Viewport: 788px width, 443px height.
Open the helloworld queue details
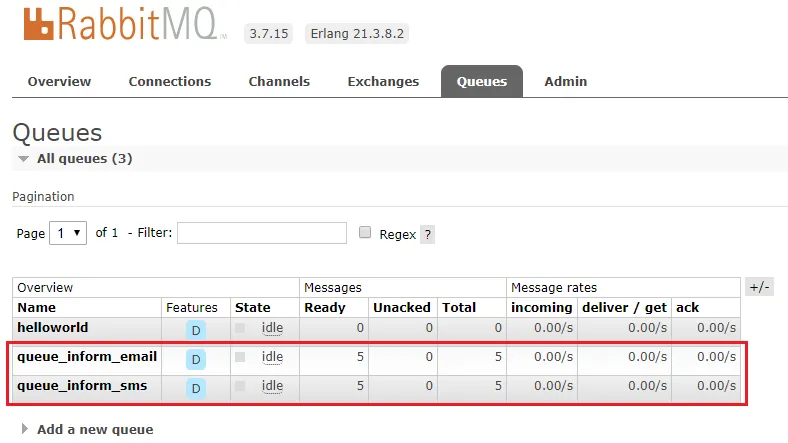[x=53, y=328]
